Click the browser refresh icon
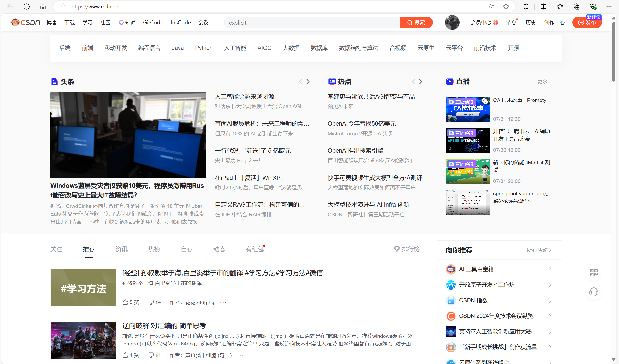The image size is (619, 364). [27, 7]
